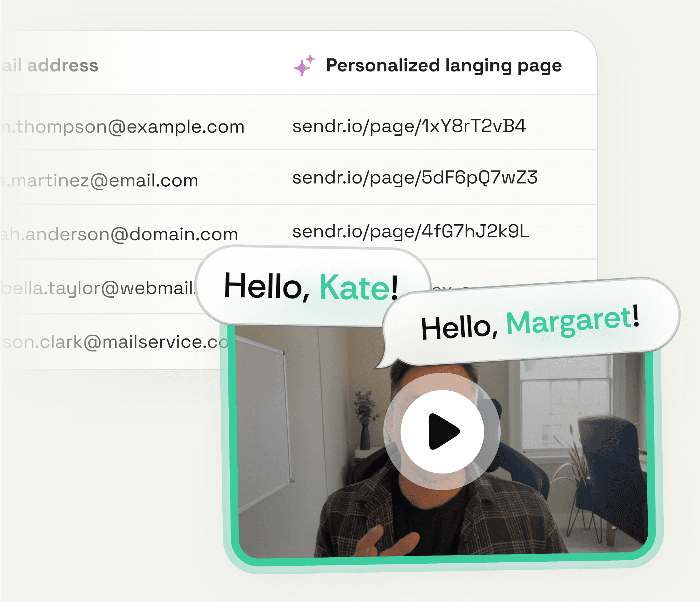Select the martinez@email.com email
This screenshot has height=602, width=700.
pos(100,180)
